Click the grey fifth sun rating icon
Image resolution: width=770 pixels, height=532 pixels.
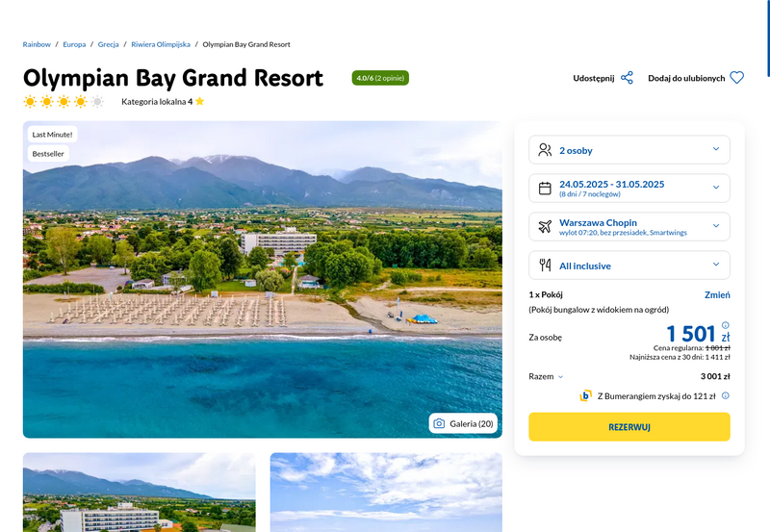tap(97, 102)
